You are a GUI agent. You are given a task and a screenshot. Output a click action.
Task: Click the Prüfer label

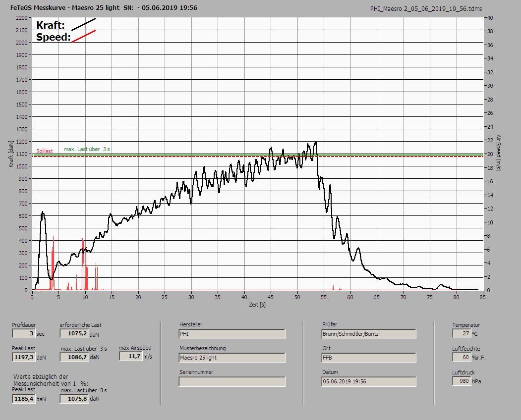(x=330, y=324)
